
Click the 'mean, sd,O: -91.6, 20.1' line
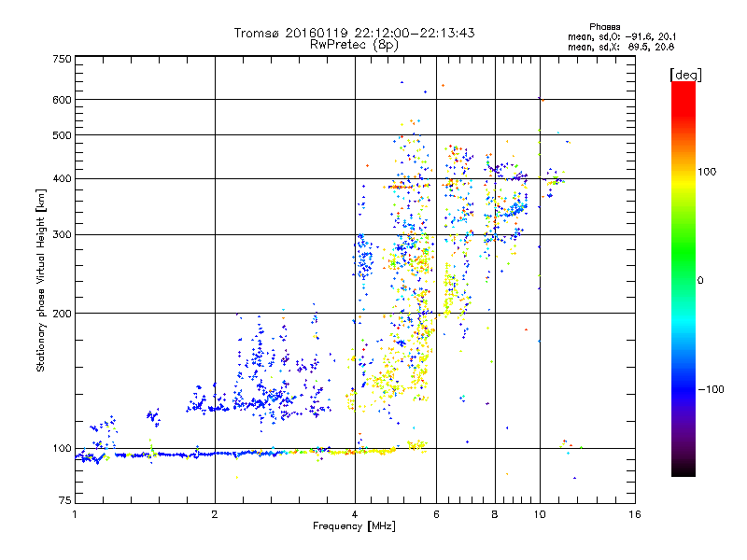[x=622, y=36]
